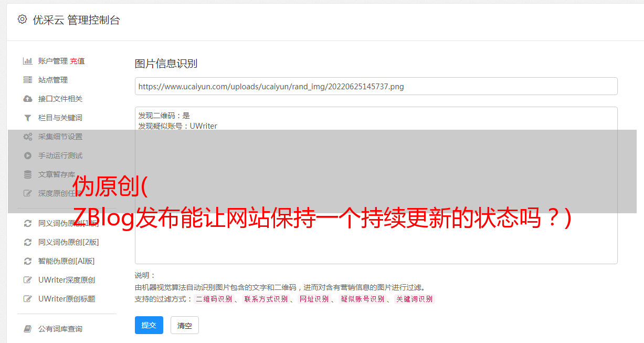Click the gear icon beside 优采云 管理控制台

tap(22, 19)
